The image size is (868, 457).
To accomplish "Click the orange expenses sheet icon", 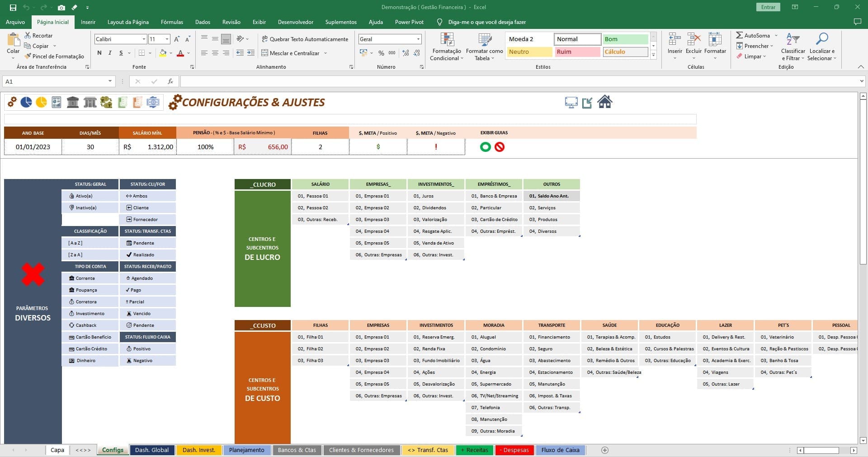I will (137, 102).
